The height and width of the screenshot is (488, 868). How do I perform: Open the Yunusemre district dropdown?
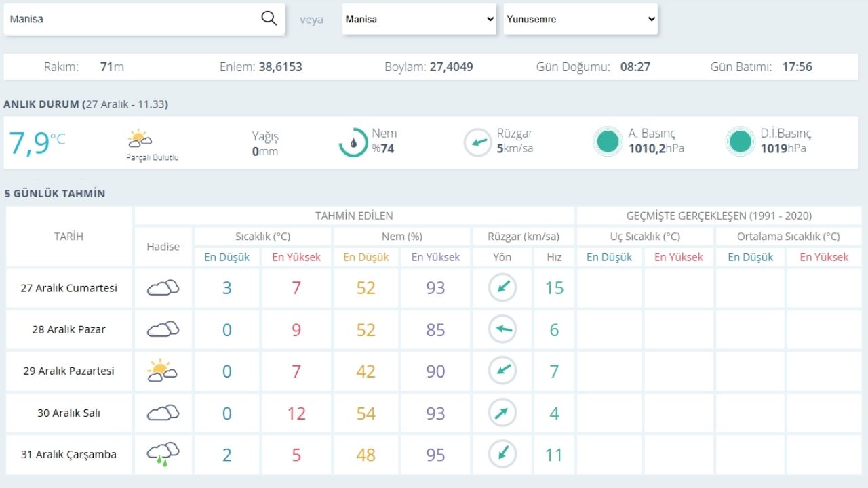[x=580, y=20]
